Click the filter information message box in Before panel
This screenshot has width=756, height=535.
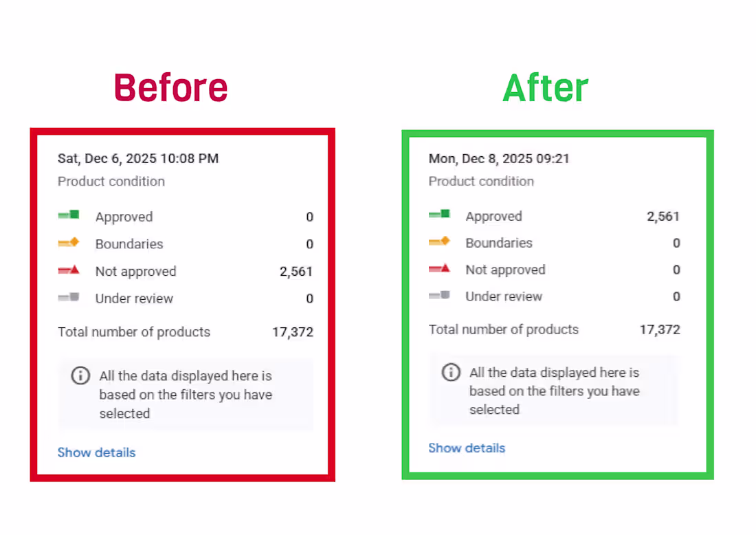(186, 393)
